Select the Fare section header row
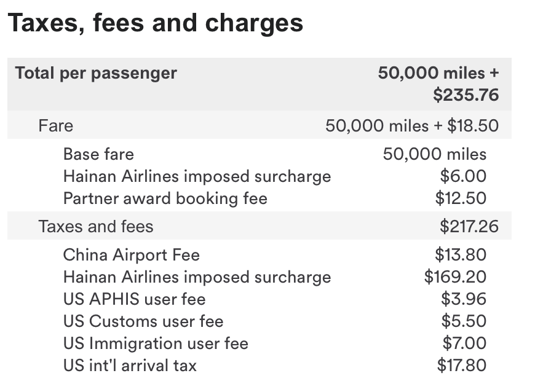This screenshot has height=392, width=535. coord(260,125)
